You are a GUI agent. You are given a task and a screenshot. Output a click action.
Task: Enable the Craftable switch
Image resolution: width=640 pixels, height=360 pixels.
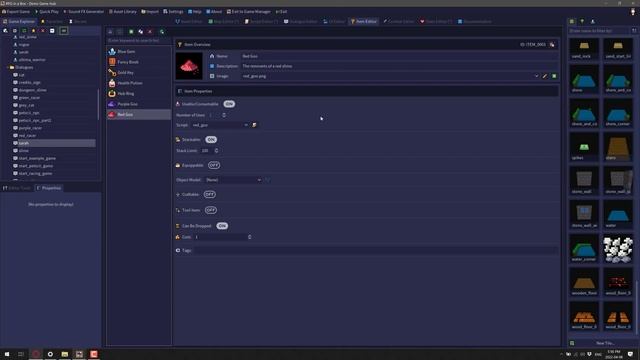click(x=210, y=194)
